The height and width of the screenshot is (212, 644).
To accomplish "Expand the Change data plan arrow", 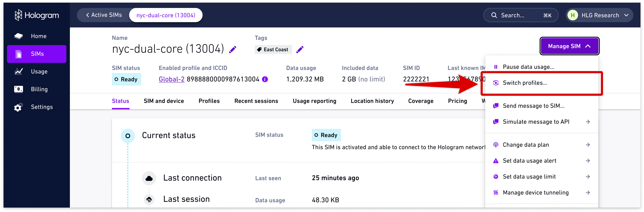I will [x=588, y=145].
